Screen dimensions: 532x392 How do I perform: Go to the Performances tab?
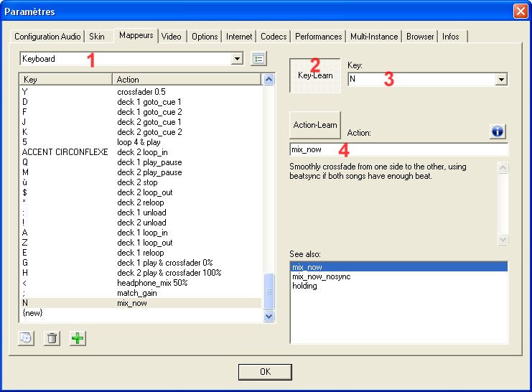[x=319, y=36]
